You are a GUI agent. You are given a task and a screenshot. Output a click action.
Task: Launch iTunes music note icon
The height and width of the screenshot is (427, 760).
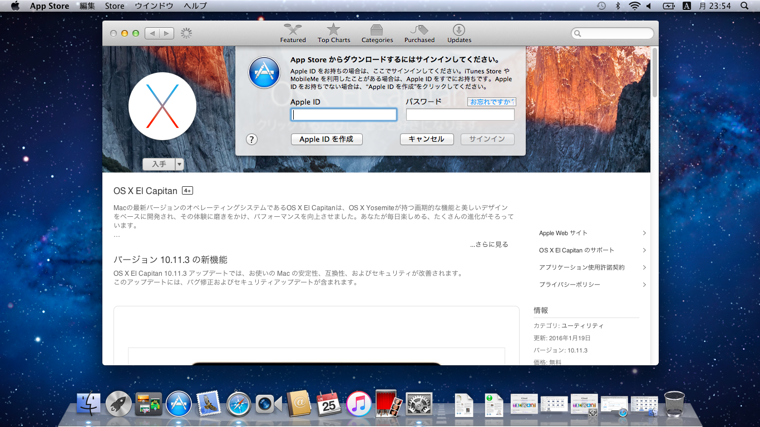click(358, 404)
